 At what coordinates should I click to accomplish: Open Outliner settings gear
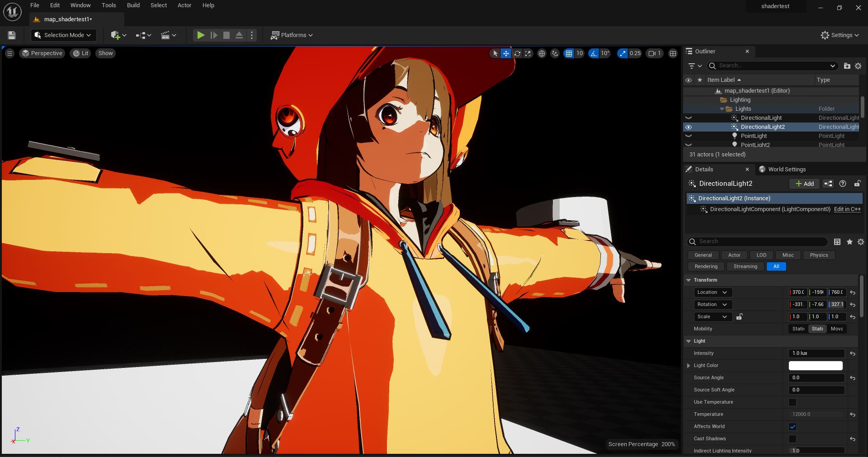858,66
